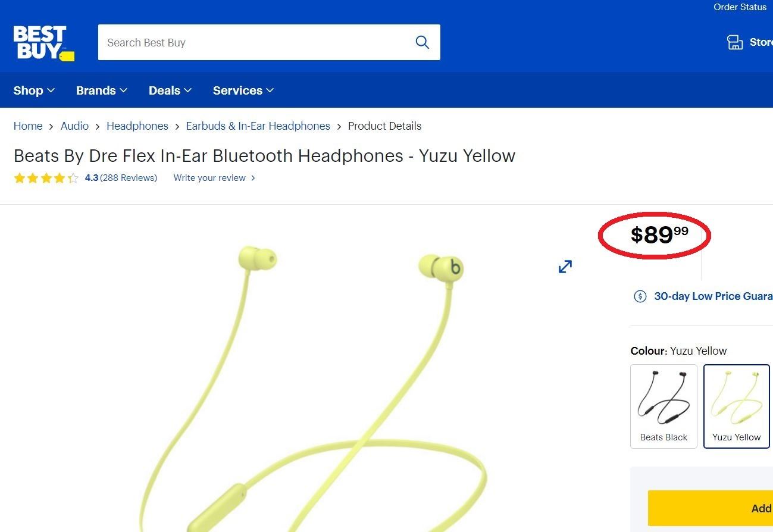Viewport: 773px width, 532px height.
Task: Click Write your review link
Action: (x=209, y=178)
